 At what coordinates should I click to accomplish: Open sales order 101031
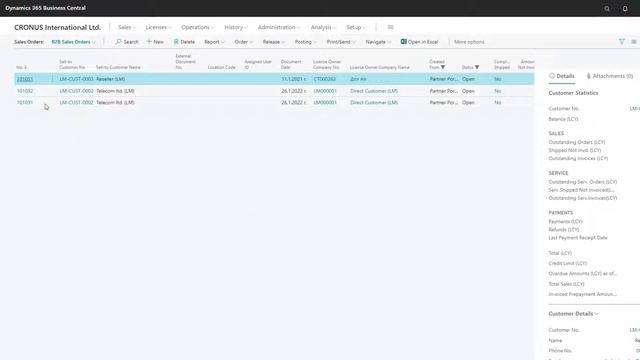(x=24, y=102)
